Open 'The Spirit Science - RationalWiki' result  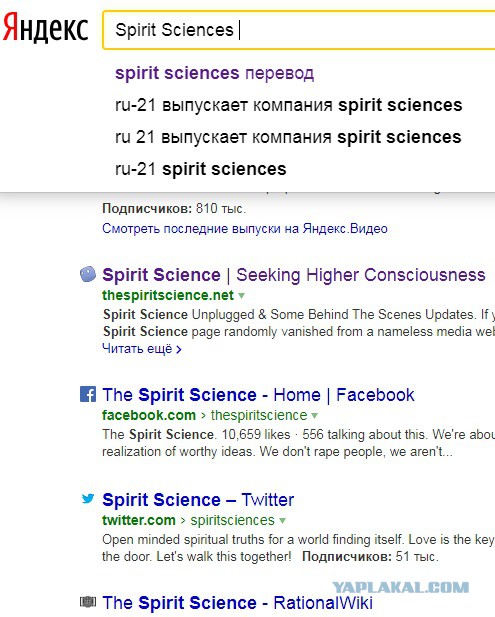(237, 603)
